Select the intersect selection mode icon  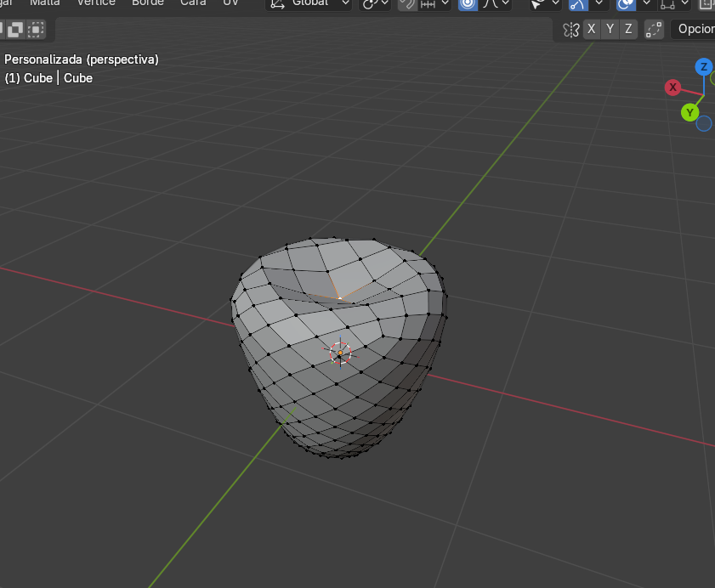[x=36, y=31]
